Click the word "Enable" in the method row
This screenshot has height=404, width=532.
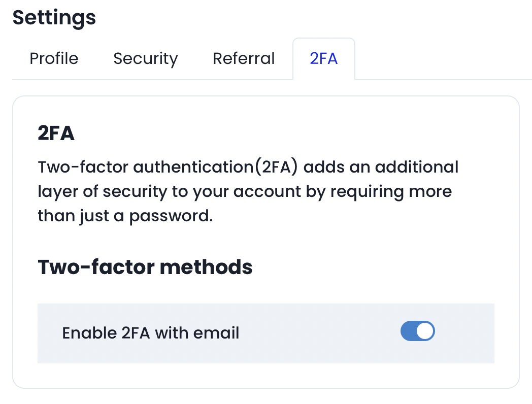(x=89, y=333)
